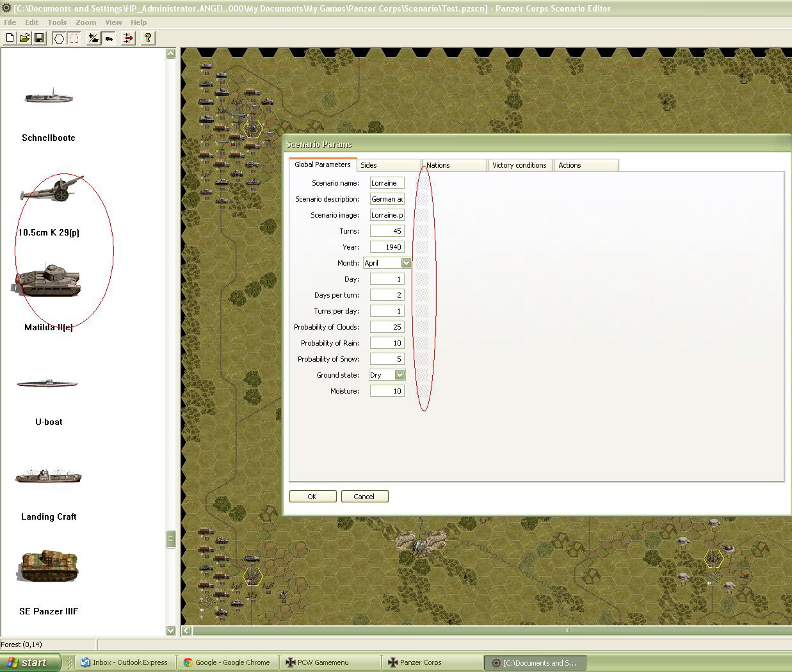Click the Scenario description field
This screenshot has width=792, height=672.
point(387,199)
